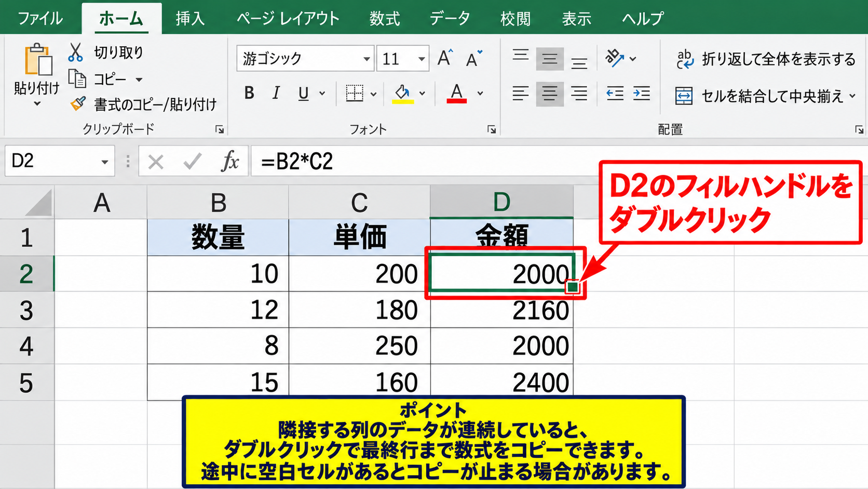This screenshot has height=489, width=868.
Task: Decrease font size with small A icon
Action: [473, 59]
